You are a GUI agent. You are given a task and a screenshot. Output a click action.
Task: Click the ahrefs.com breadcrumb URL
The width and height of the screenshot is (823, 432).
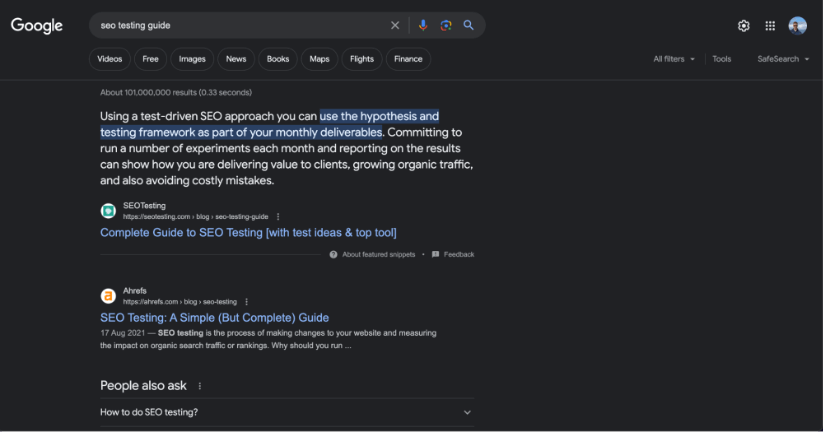[180, 302]
